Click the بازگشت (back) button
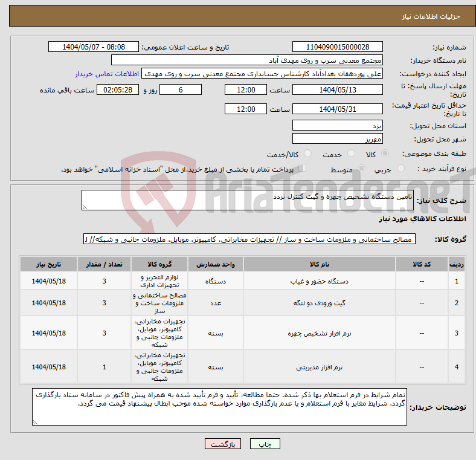Screen dimensions: 476x460 223,444
